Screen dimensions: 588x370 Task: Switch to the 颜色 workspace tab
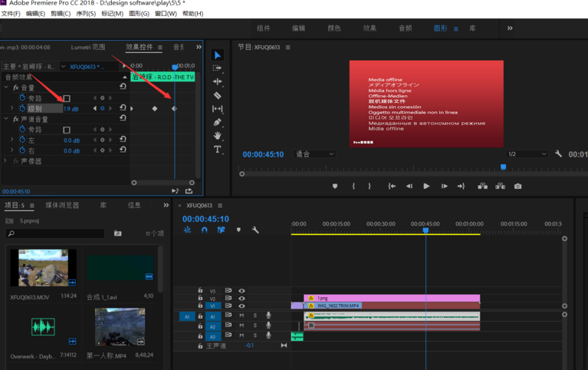pos(334,28)
